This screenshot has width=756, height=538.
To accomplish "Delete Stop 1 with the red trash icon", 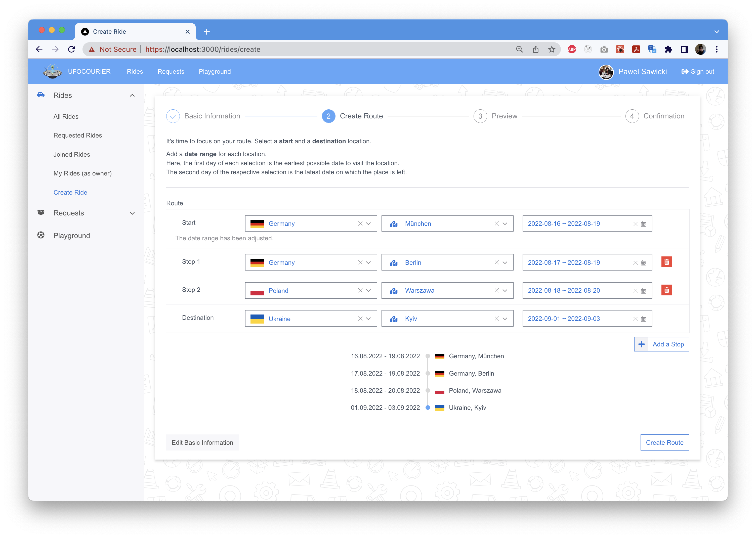I will (x=666, y=262).
